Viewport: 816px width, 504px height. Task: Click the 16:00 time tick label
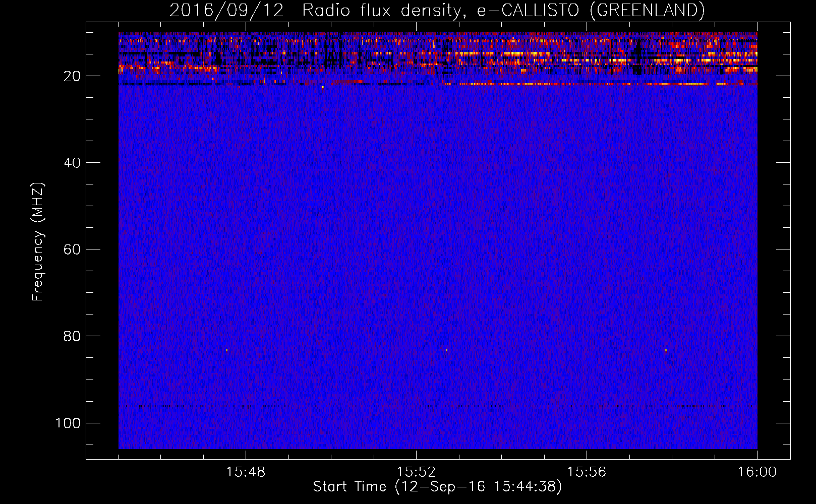pyautogui.click(x=757, y=472)
